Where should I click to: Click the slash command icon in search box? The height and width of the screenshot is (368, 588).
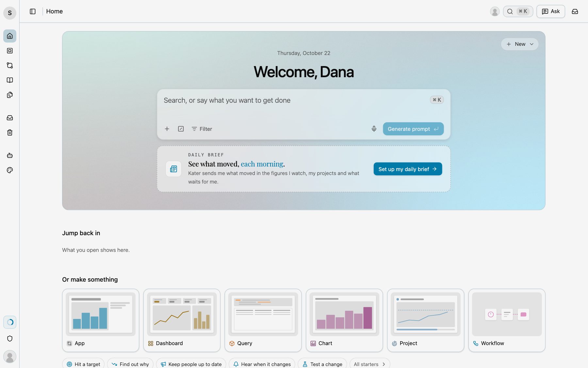point(181,129)
